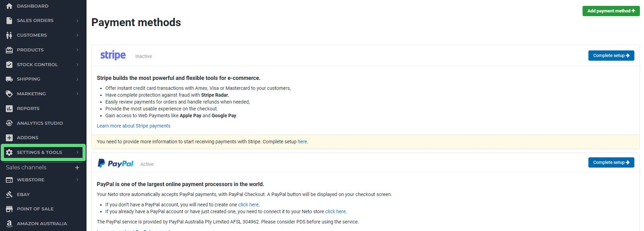The height and width of the screenshot is (231, 644).
Task: Click the Stock Control clipboard icon
Action: (9, 65)
